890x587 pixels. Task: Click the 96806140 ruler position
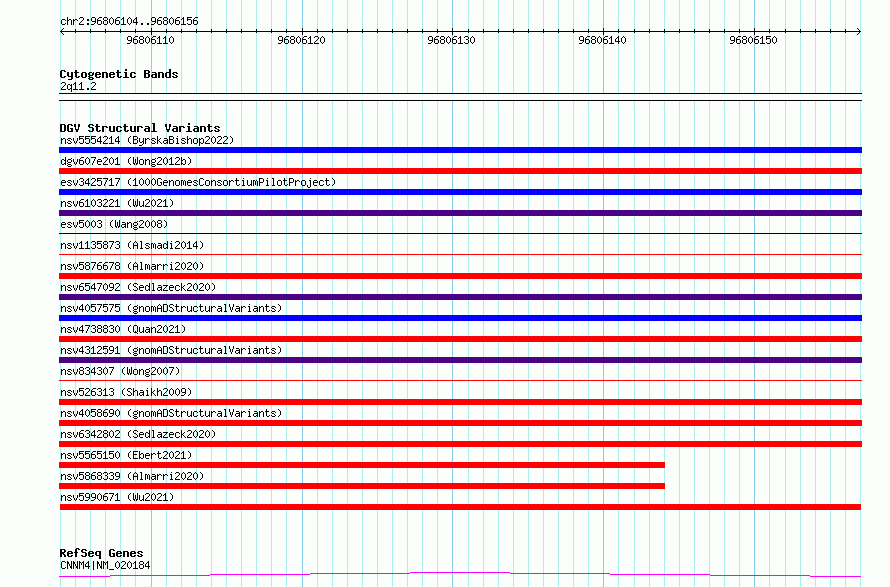(603, 40)
